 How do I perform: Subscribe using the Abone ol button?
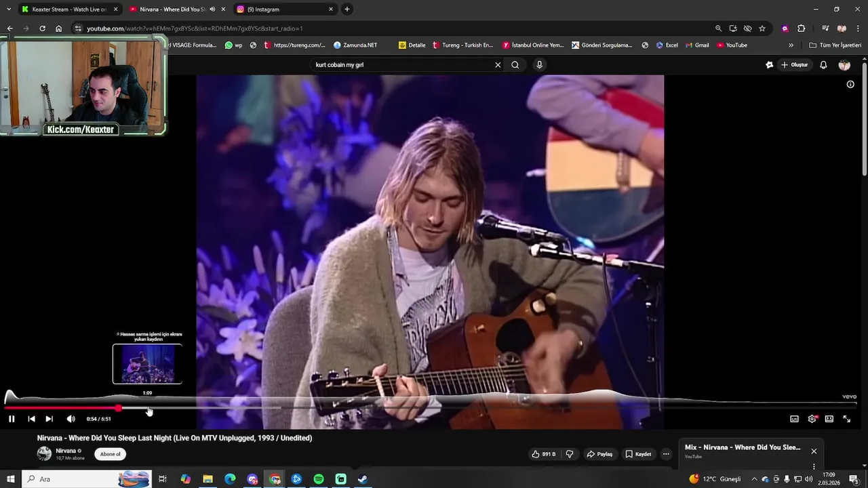pos(110,454)
